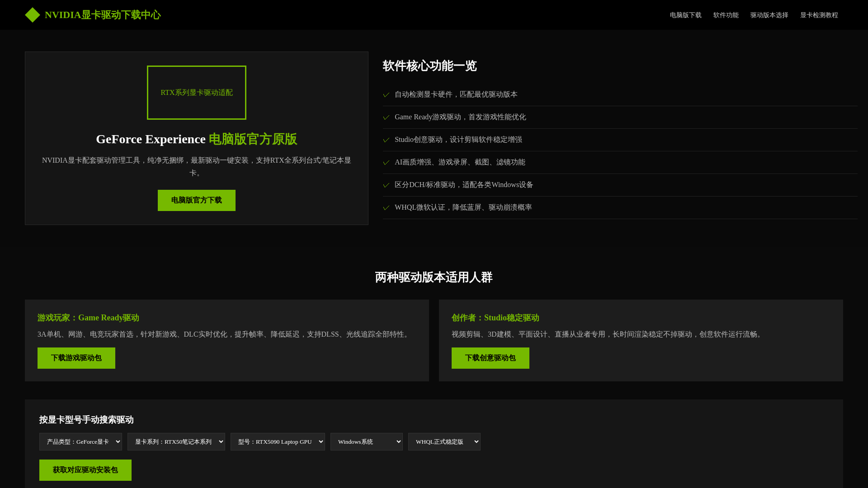
Task: Click text Game Ready游戏驱动，首发游戏性能优化
Action: click(x=460, y=117)
